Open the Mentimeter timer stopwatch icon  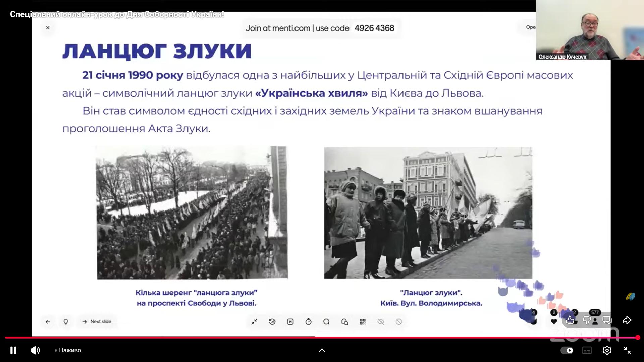tap(308, 322)
